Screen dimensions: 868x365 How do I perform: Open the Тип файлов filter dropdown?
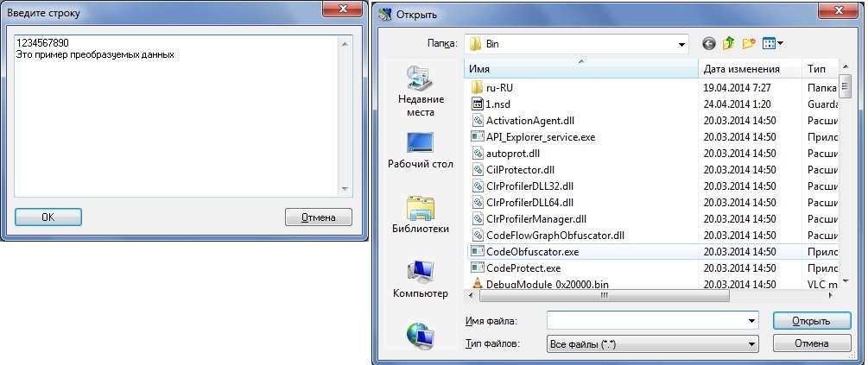click(x=751, y=344)
